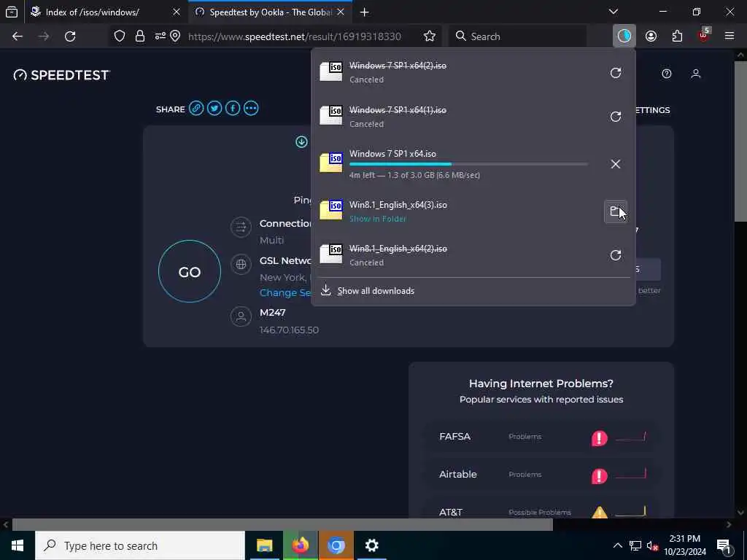Copy the share link icon

(x=196, y=109)
